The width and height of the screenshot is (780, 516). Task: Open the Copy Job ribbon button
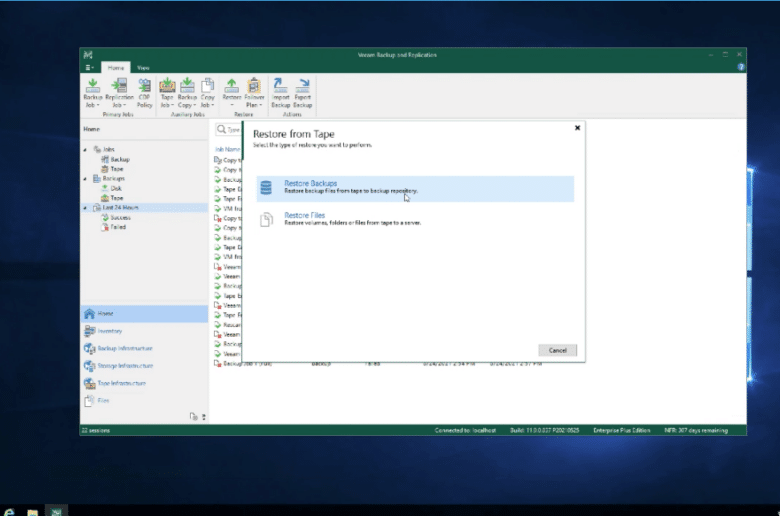coord(207,93)
